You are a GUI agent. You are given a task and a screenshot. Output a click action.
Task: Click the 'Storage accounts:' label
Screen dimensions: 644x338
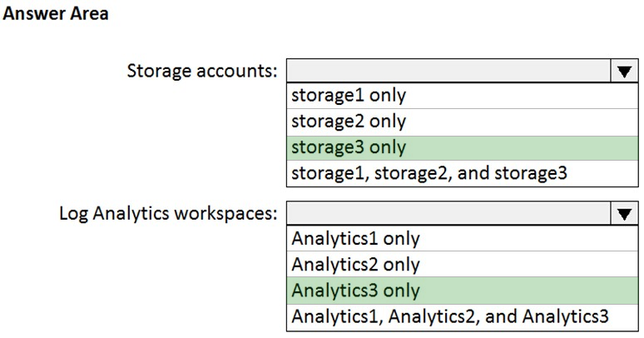point(202,71)
